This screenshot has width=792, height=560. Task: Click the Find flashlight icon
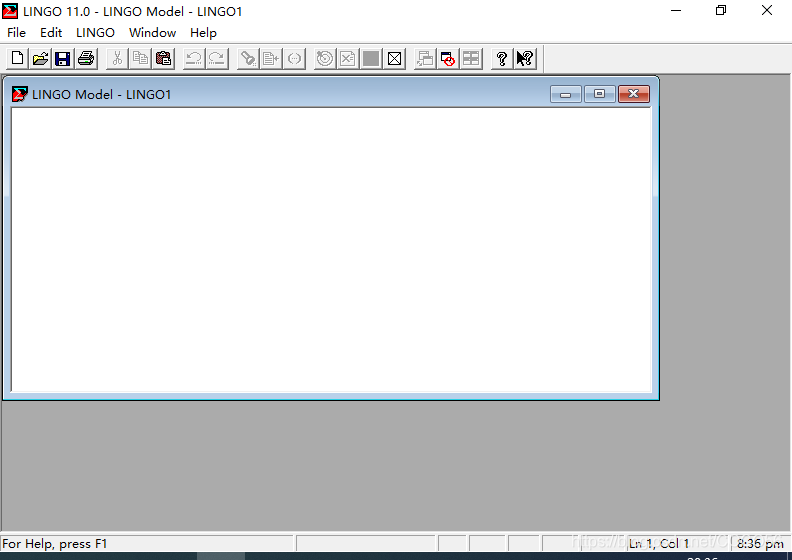248,59
